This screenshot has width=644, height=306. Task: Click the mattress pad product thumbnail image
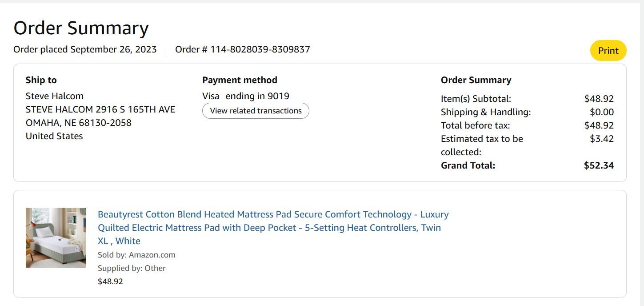pyautogui.click(x=56, y=238)
